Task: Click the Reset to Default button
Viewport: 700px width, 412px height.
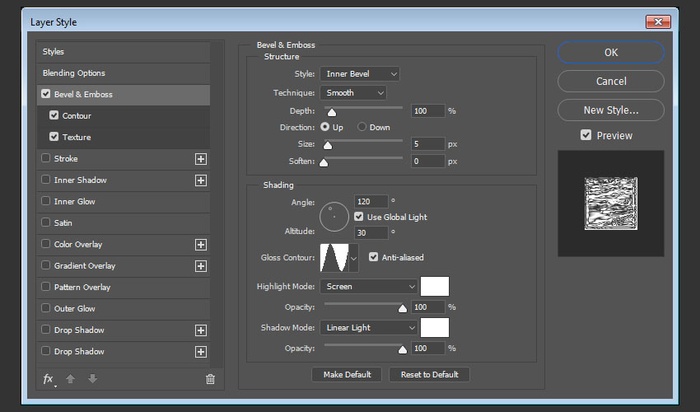Action: [x=429, y=374]
